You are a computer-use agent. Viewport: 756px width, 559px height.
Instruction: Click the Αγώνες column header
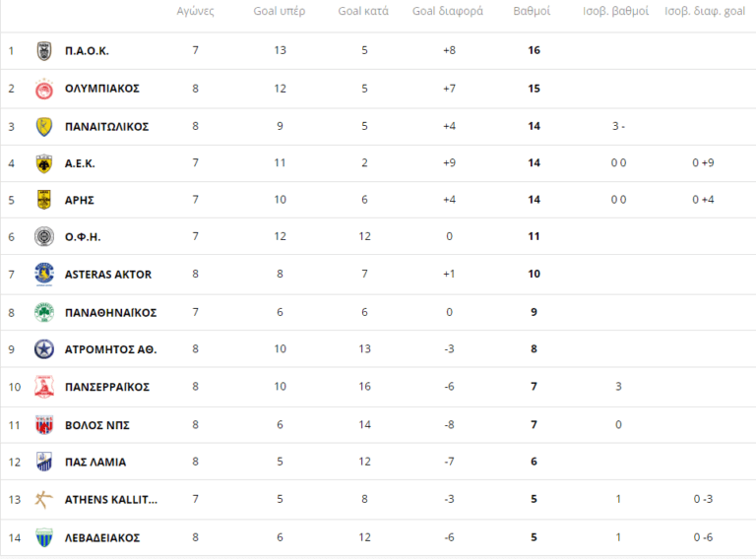[x=195, y=13]
